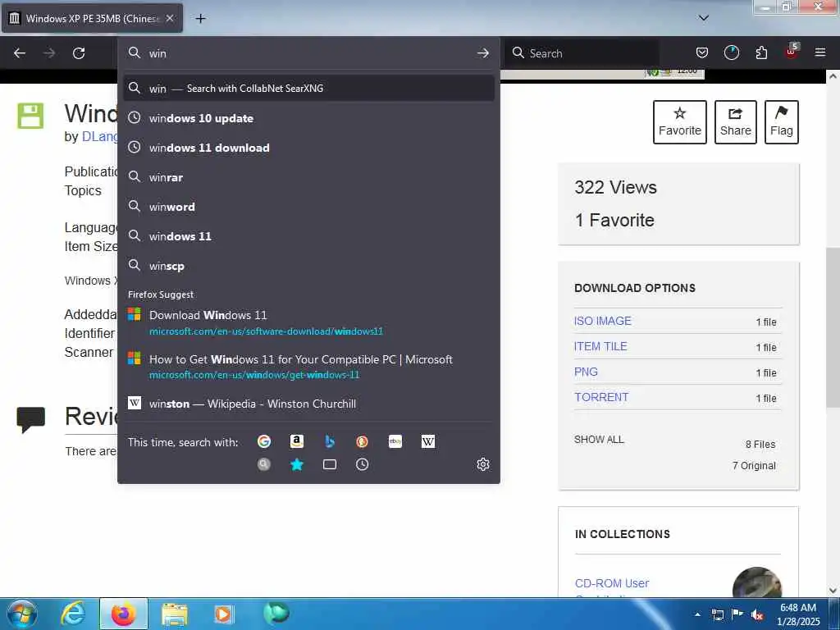This screenshot has height=630, width=840.
Task: Open the uBlock extension icon with badge 5
Action: (792, 52)
